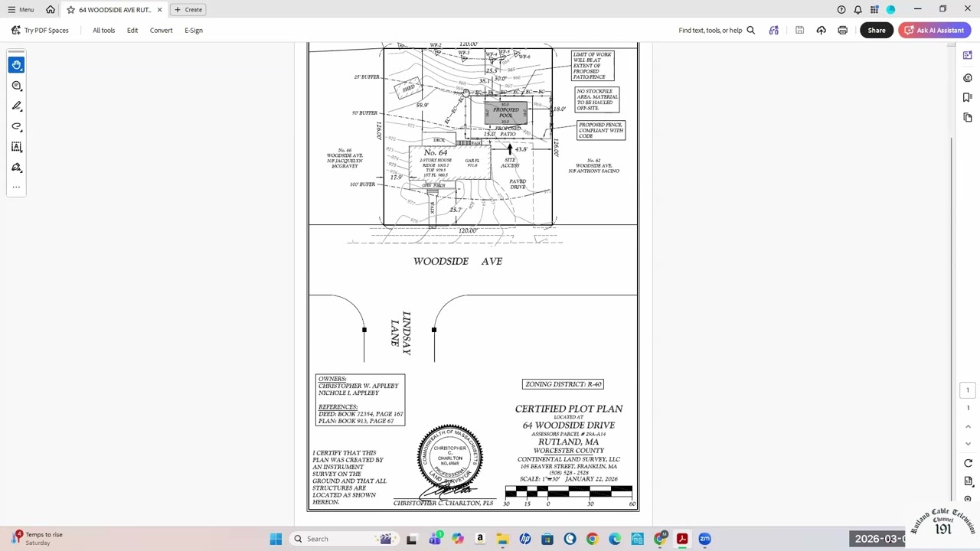Screen dimensions: 980x551
Task: Select the Hand tool in left toolbar
Action: (17, 65)
